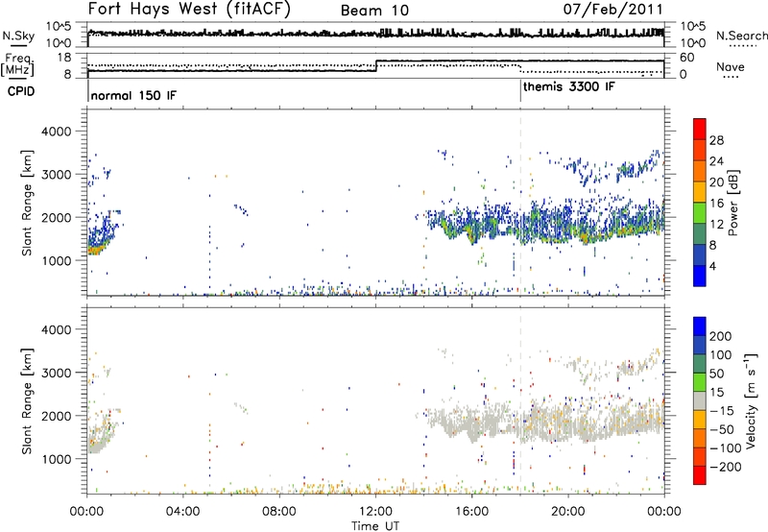Click the 'N.Sky' legend label
The image size is (768, 532).
coord(18,36)
